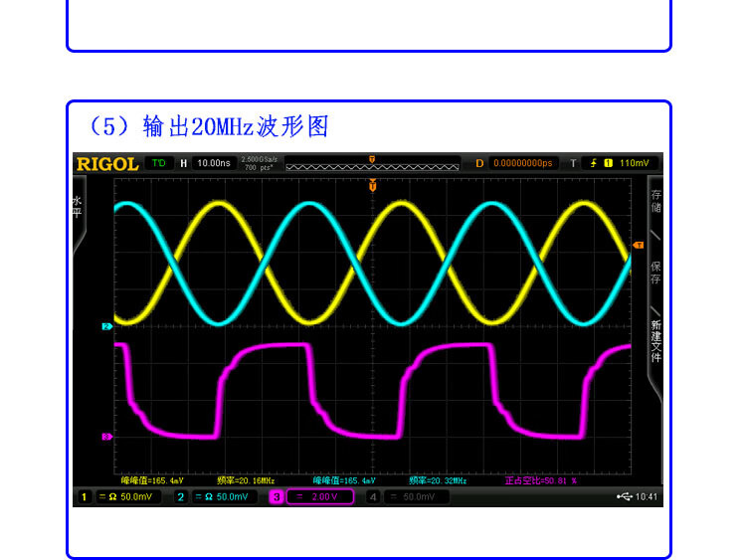
Task: Click the trigger source channel 1 badge
Action: 608,163
